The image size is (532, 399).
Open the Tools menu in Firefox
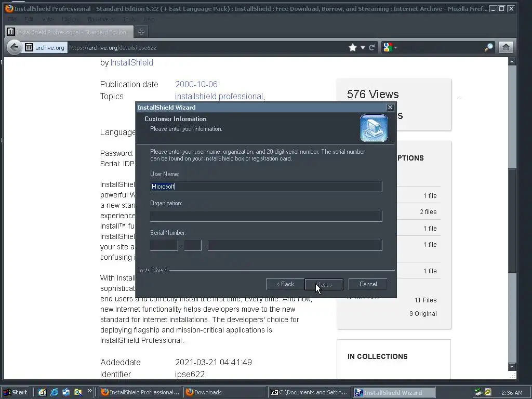tap(129, 19)
